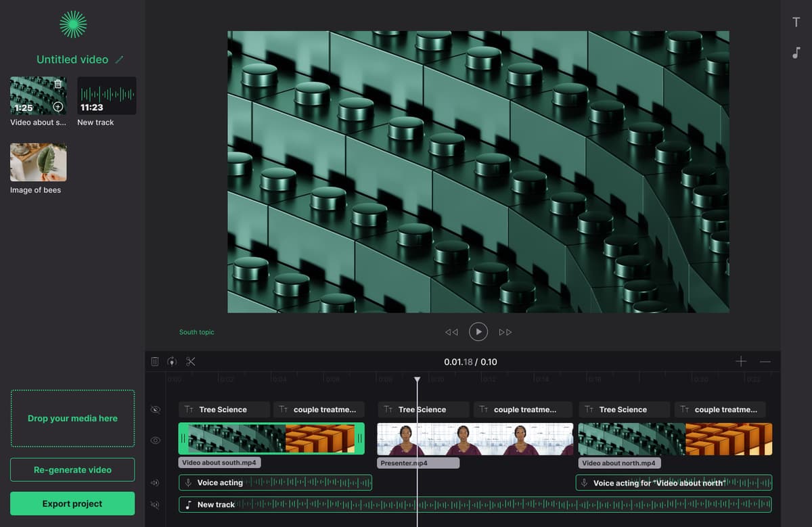Zoom in timeline with plus icon
This screenshot has width=812, height=527.
741,361
